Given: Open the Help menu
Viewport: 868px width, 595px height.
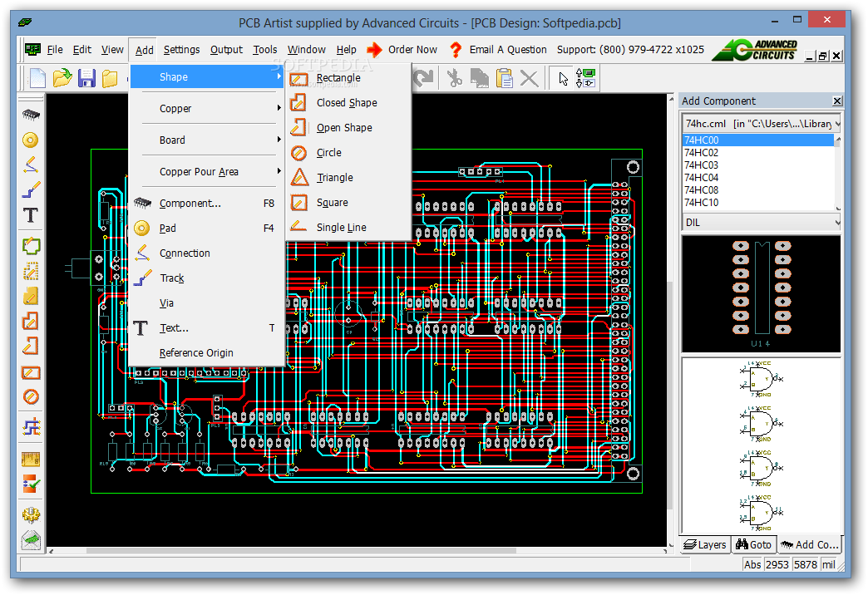Looking at the screenshot, I should pyautogui.click(x=347, y=50).
